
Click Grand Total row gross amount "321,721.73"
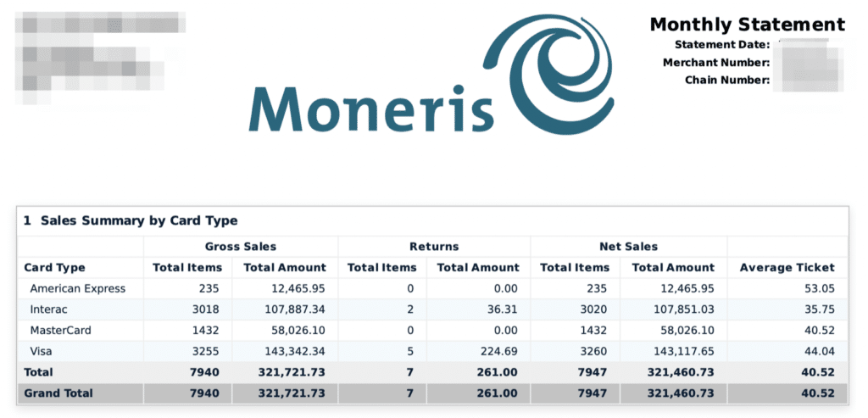pos(292,393)
